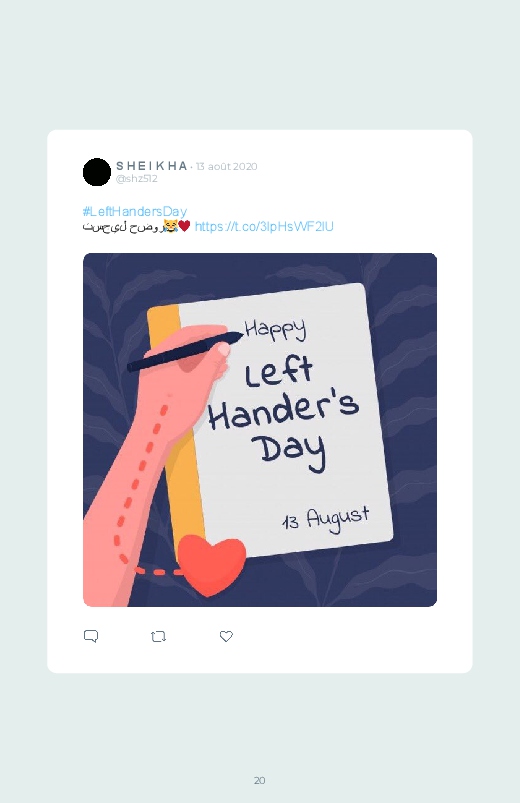Screen dimensions: 520x803
Task: Click the red heart emoji beside the Arabic text
Action: pyautogui.click(x=184, y=225)
